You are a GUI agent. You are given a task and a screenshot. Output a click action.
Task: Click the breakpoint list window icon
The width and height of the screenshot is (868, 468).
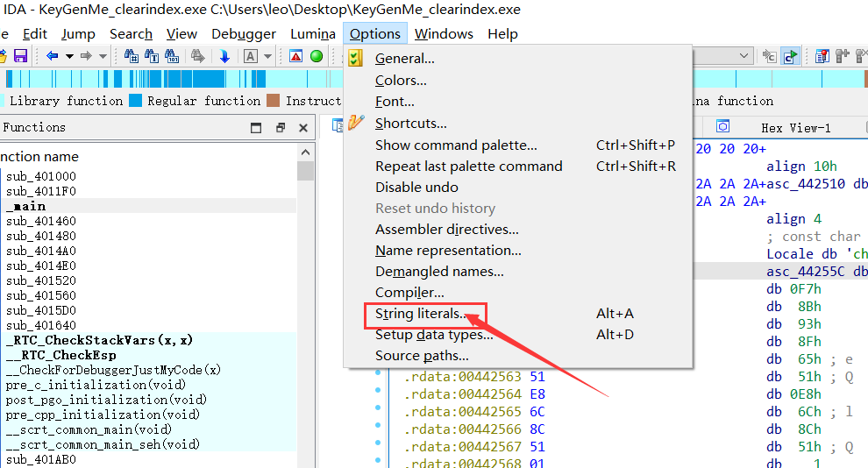tap(822, 56)
